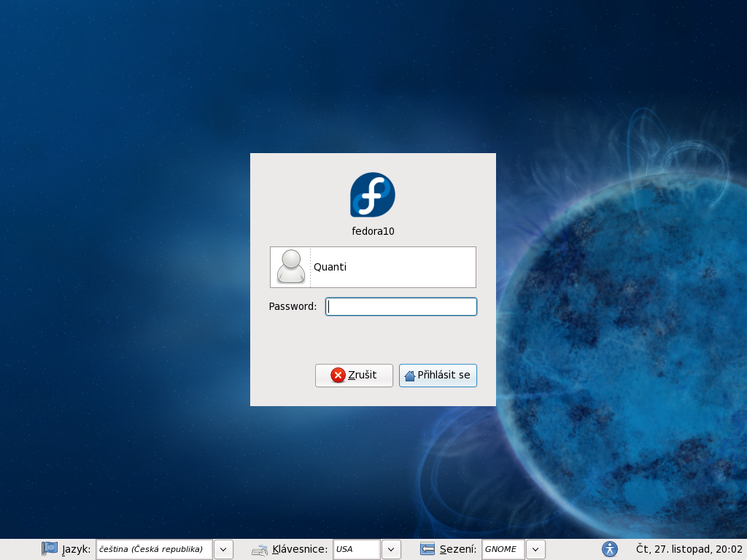The width and height of the screenshot is (747, 560).
Task: Click the Sezení label
Action: click(x=458, y=549)
